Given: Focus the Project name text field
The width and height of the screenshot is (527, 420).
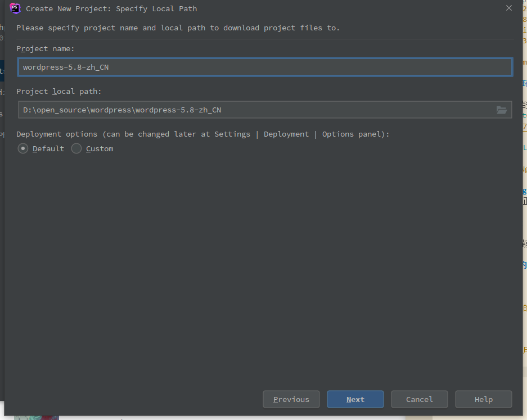Looking at the screenshot, I should click(264, 67).
